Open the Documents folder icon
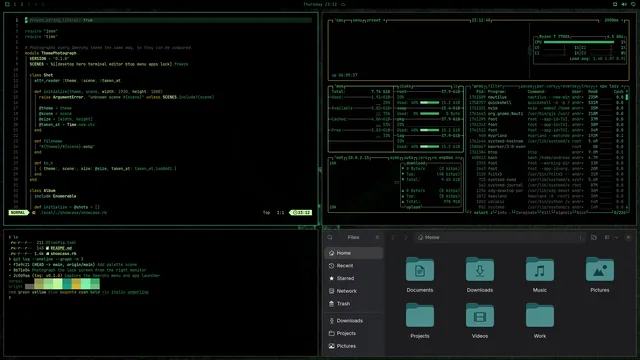The height and width of the screenshot is (360, 640). (x=420, y=269)
